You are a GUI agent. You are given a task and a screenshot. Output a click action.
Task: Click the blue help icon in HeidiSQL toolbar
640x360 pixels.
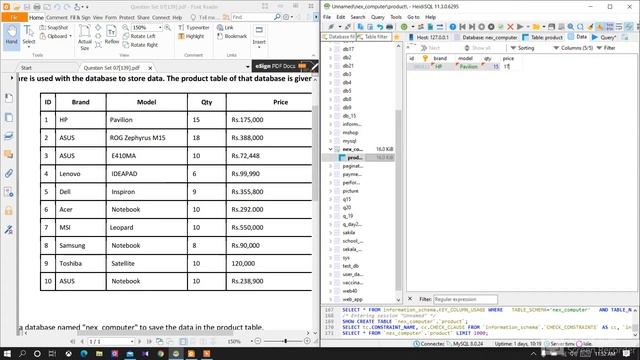453,27
